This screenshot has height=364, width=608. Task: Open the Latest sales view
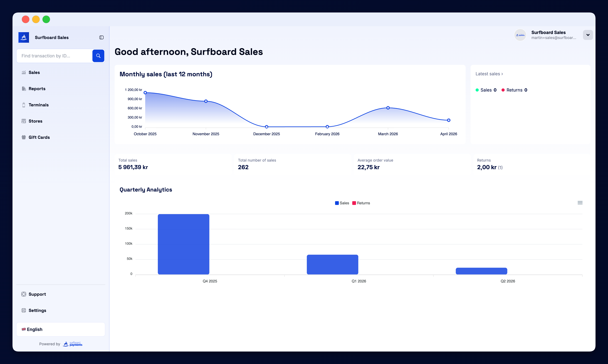[489, 74]
